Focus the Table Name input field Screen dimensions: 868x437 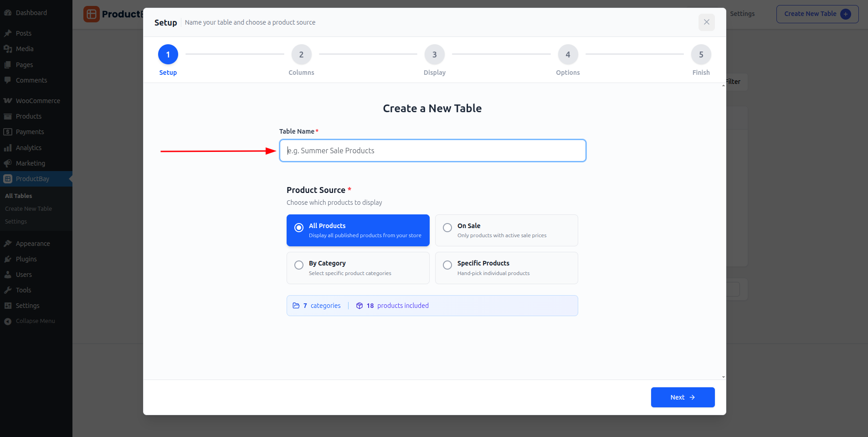tap(432, 151)
